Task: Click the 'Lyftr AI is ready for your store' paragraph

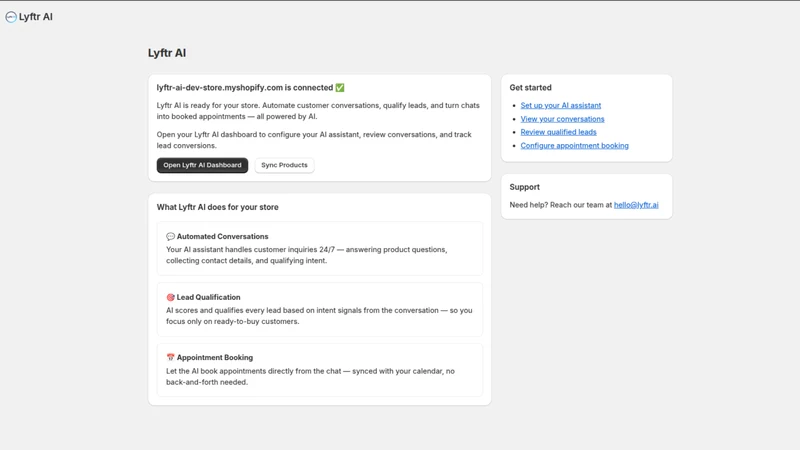Action: (x=318, y=111)
